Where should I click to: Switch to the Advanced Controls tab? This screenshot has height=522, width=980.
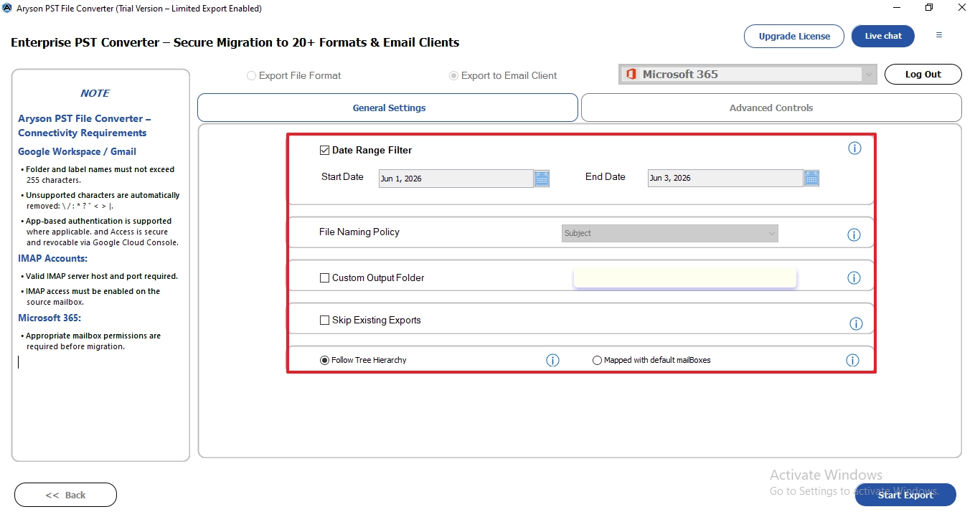(x=771, y=108)
